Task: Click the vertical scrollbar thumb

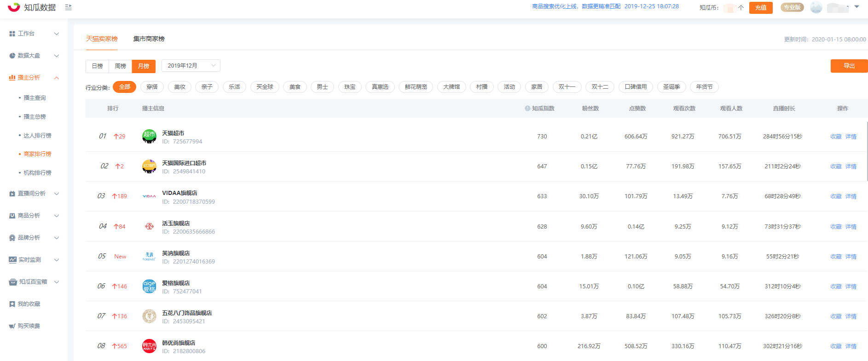Action: pyautogui.click(x=867, y=152)
